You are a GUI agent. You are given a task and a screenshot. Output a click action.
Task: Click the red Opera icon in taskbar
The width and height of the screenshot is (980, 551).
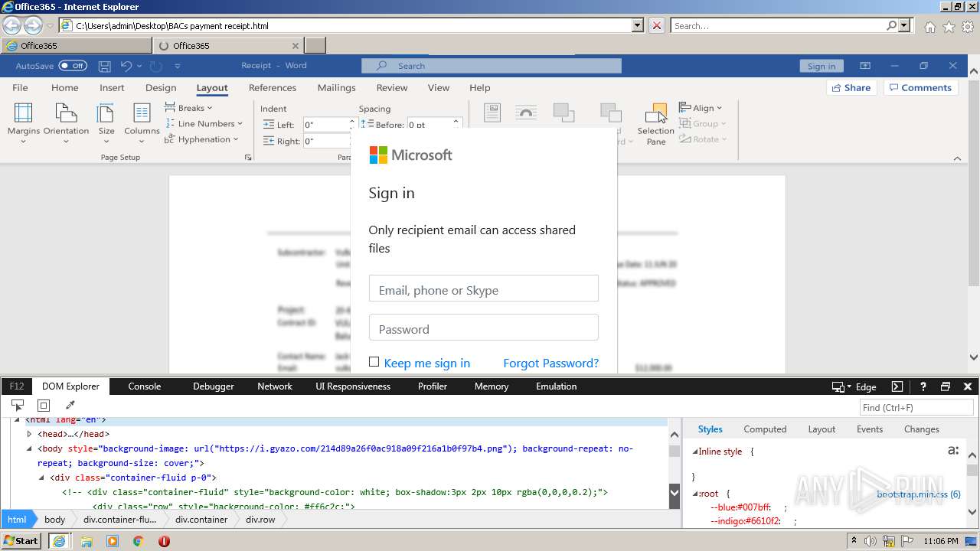[164, 541]
